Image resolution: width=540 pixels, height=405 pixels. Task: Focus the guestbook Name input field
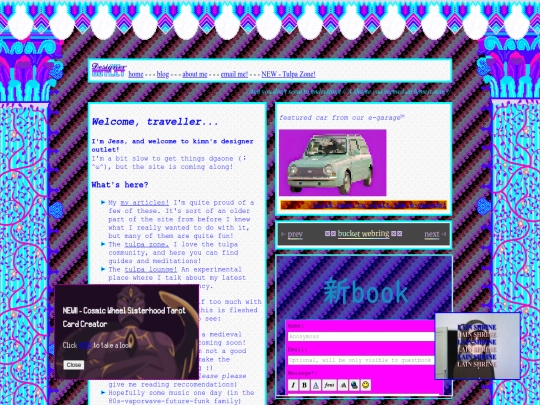tap(362, 336)
